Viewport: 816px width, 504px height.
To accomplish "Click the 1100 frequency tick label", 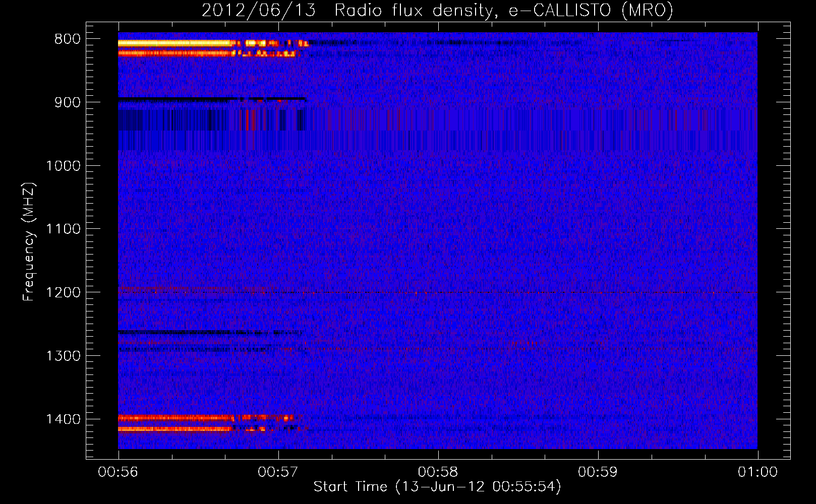I will pyautogui.click(x=64, y=229).
